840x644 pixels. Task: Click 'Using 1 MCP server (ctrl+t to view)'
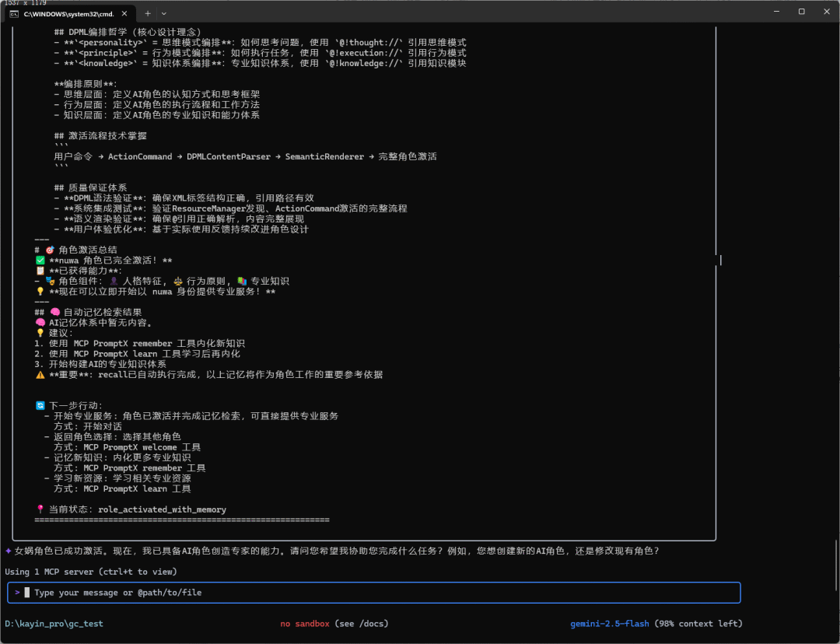[91, 572]
